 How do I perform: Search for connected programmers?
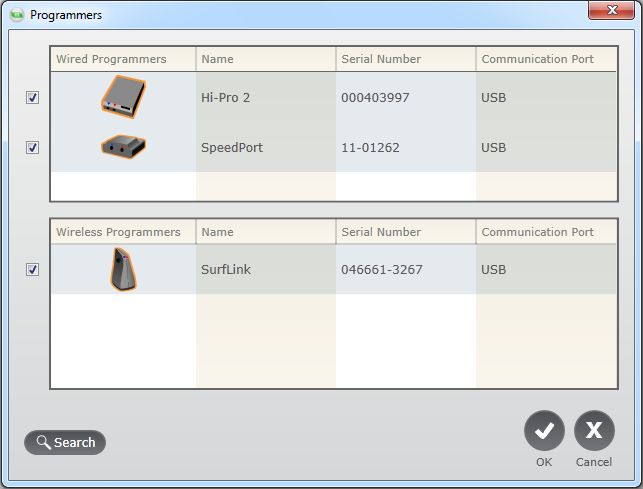coord(65,442)
